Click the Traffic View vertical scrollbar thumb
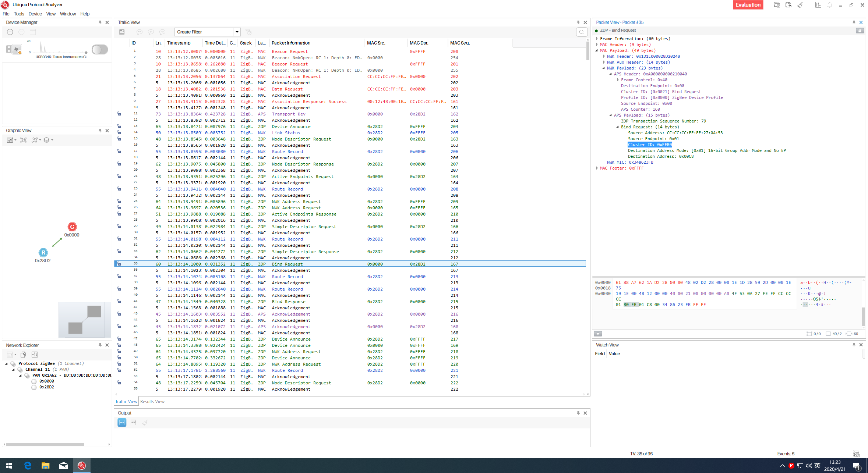The height and width of the screenshot is (473, 868). pyautogui.click(x=588, y=51)
